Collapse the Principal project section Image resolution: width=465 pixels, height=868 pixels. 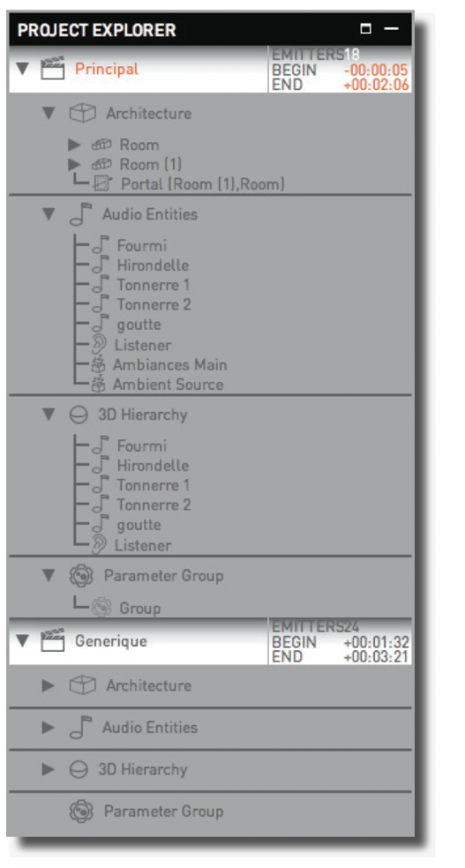point(22,70)
